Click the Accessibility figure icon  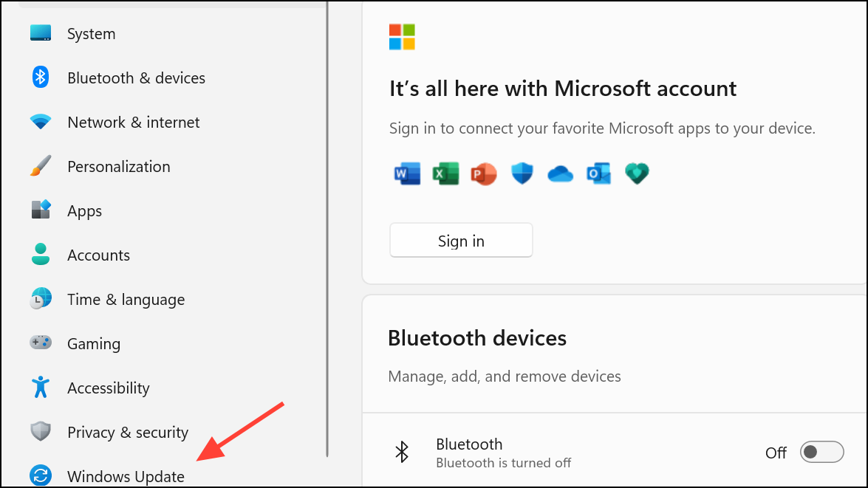[41, 387]
